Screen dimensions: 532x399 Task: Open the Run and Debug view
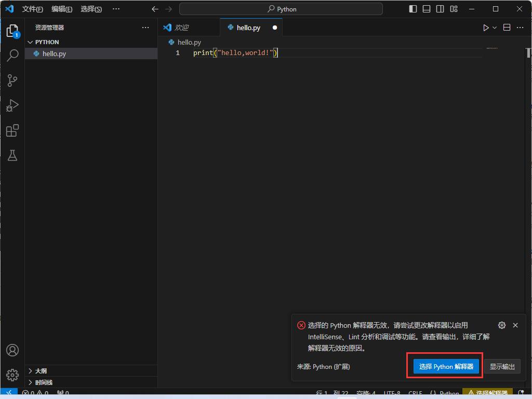pyautogui.click(x=12, y=105)
